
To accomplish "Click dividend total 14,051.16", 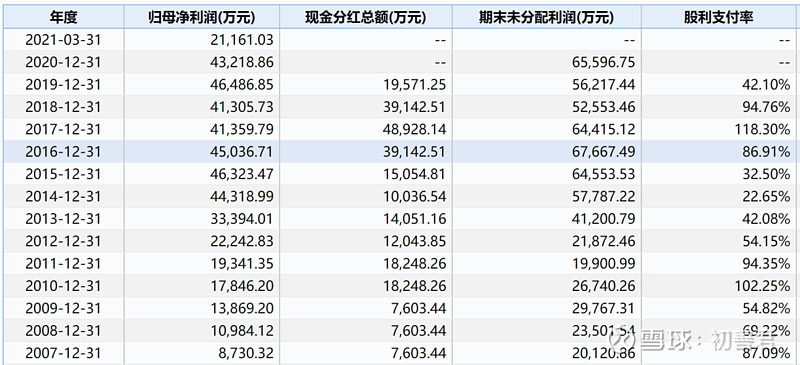I will 414,220.
